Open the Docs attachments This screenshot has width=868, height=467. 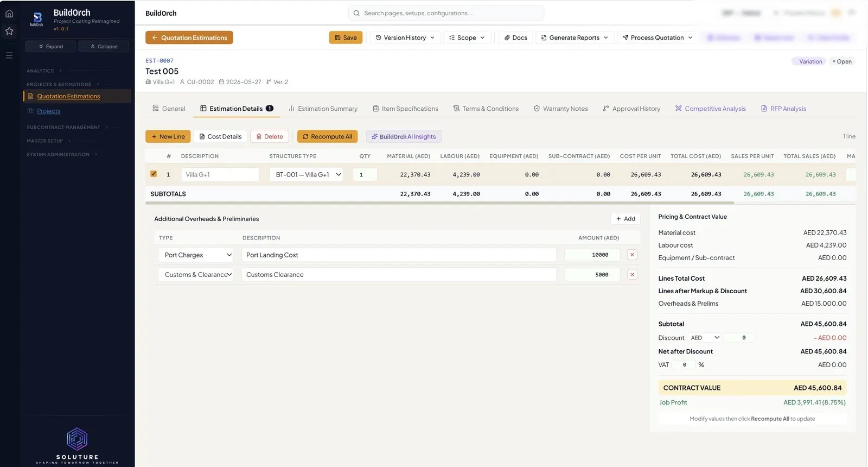515,37
